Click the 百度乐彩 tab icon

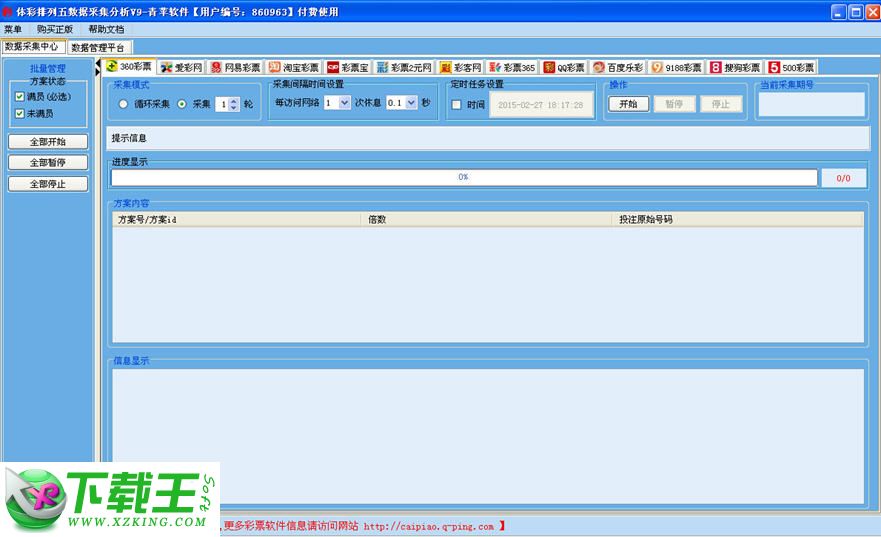(599, 68)
